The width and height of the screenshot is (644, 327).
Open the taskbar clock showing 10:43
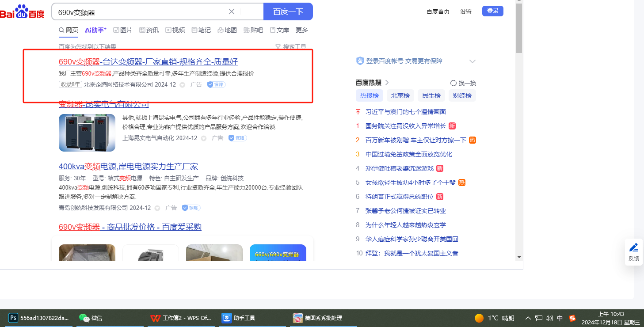click(610, 318)
